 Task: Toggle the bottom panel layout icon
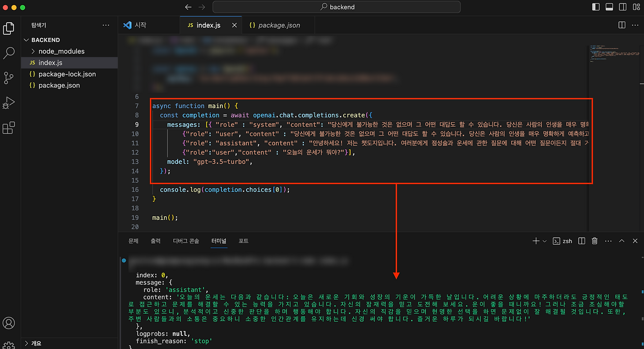609,7
